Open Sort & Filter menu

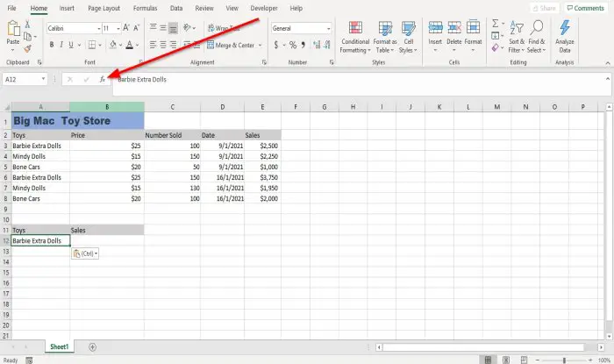coord(517,37)
